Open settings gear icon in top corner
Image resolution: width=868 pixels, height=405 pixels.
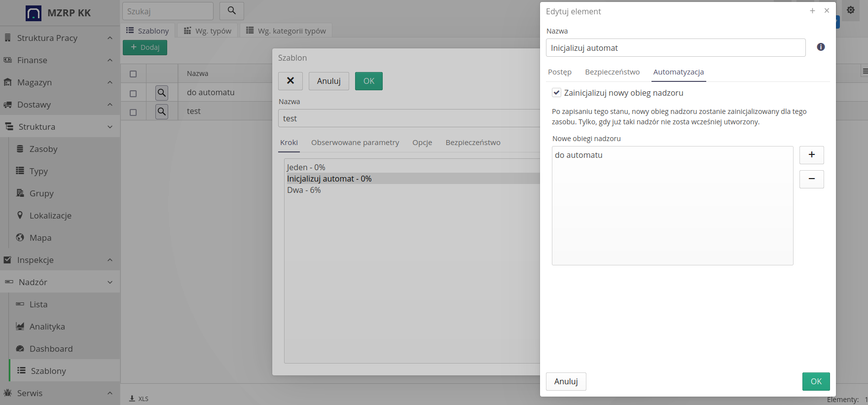pyautogui.click(x=850, y=10)
